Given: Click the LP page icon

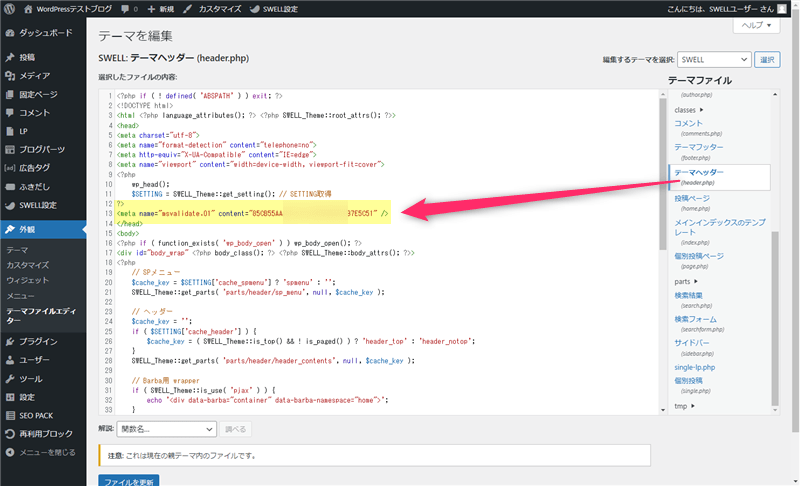Looking at the screenshot, I should point(10,131).
